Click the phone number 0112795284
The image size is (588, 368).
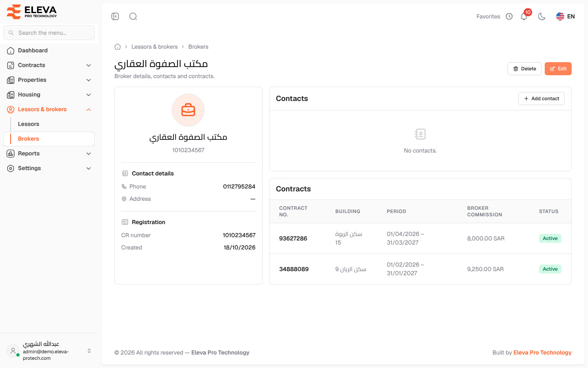[x=239, y=186]
